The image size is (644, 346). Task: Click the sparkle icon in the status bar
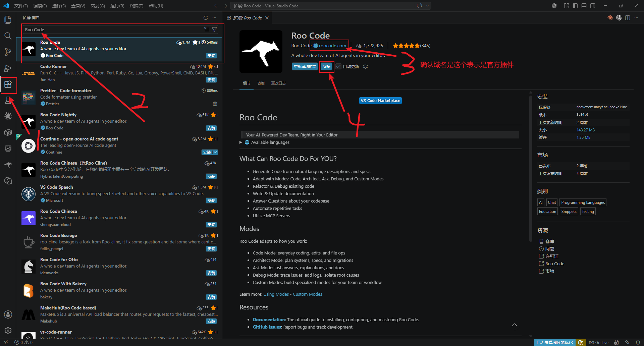pyautogui.click(x=627, y=342)
